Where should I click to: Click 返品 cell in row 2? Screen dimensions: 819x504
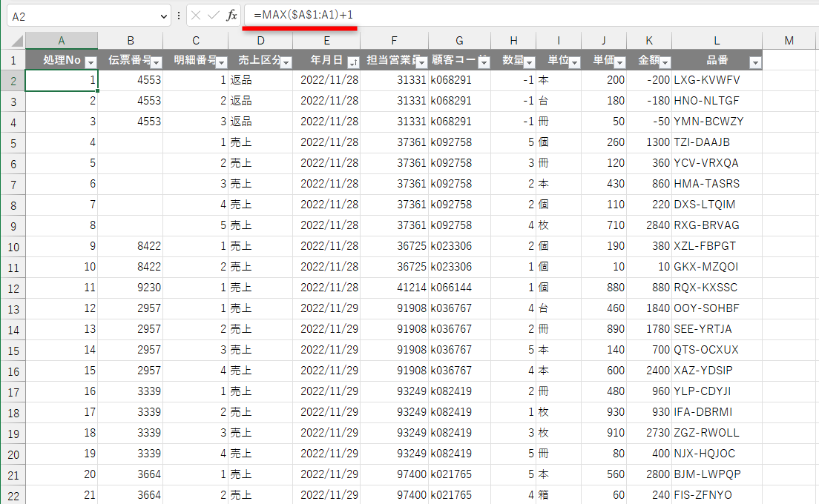(x=260, y=80)
